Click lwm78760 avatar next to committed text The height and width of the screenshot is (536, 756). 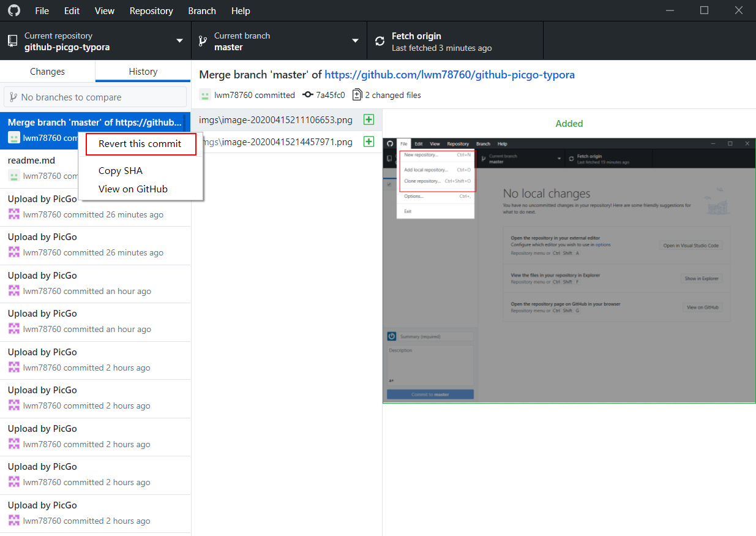tap(205, 95)
